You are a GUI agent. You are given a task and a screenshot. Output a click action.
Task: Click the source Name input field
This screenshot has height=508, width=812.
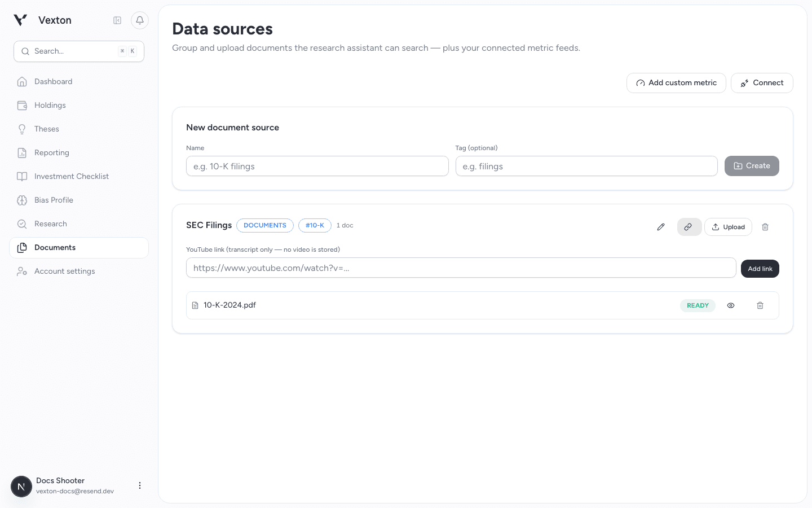point(317,166)
